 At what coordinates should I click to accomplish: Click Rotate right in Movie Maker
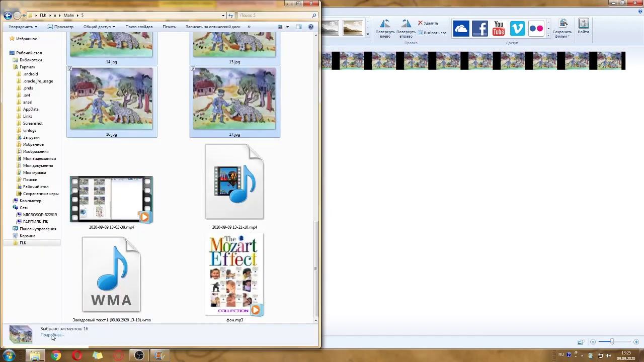406,28
